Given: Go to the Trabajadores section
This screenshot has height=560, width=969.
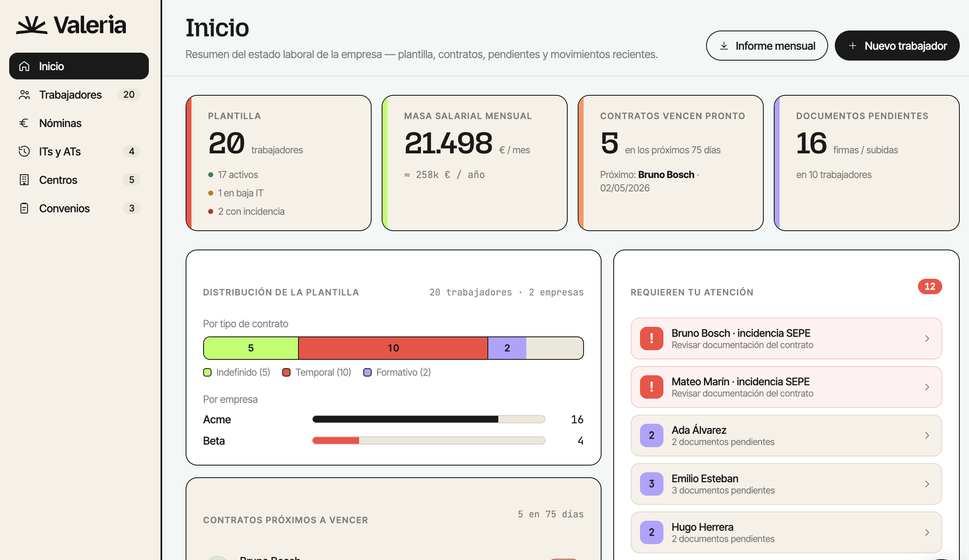Looking at the screenshot, I should [x=79, y=95].
